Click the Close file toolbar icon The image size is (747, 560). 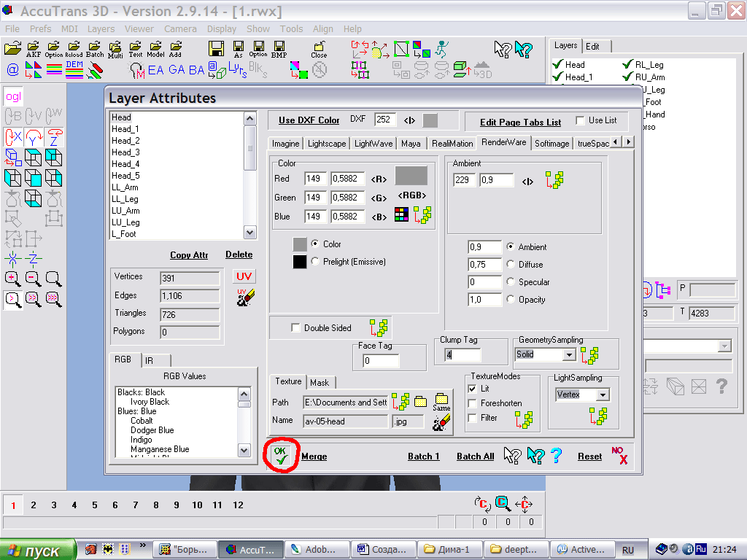319,50
